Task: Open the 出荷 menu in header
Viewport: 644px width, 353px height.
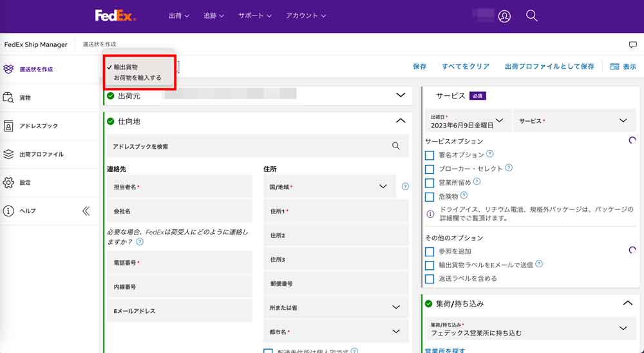Action: tap(178, 15)
